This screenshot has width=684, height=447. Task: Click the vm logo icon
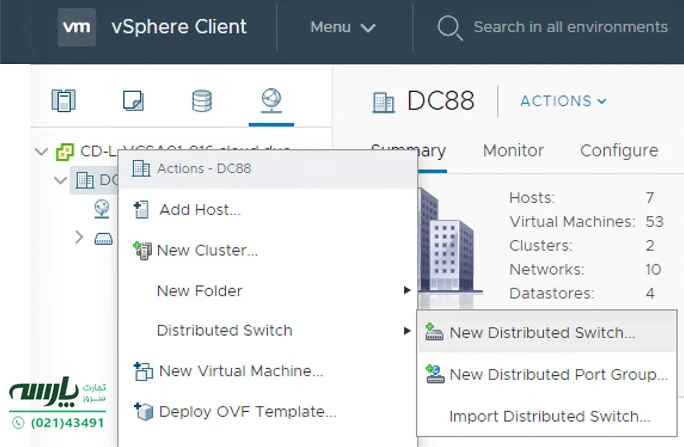[77, 27]
